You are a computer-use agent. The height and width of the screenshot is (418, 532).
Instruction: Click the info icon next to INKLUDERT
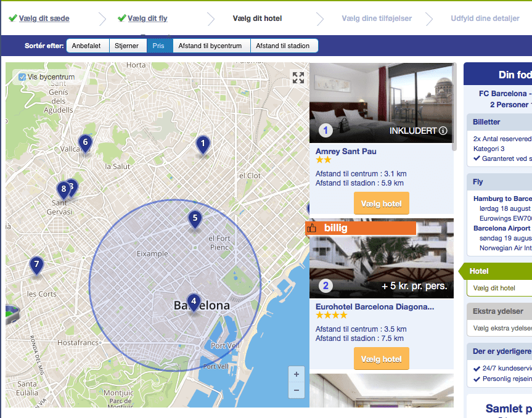tap(443, 131)
